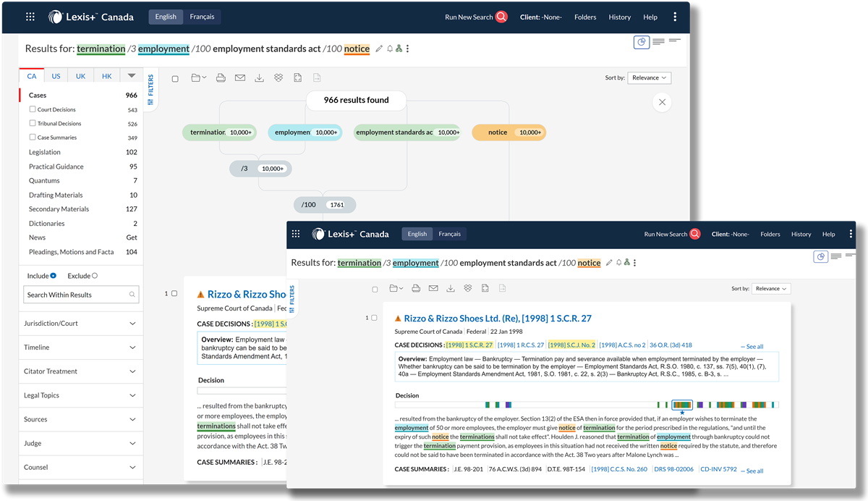Select the Legislation category in the sidebar

[45, 152]
